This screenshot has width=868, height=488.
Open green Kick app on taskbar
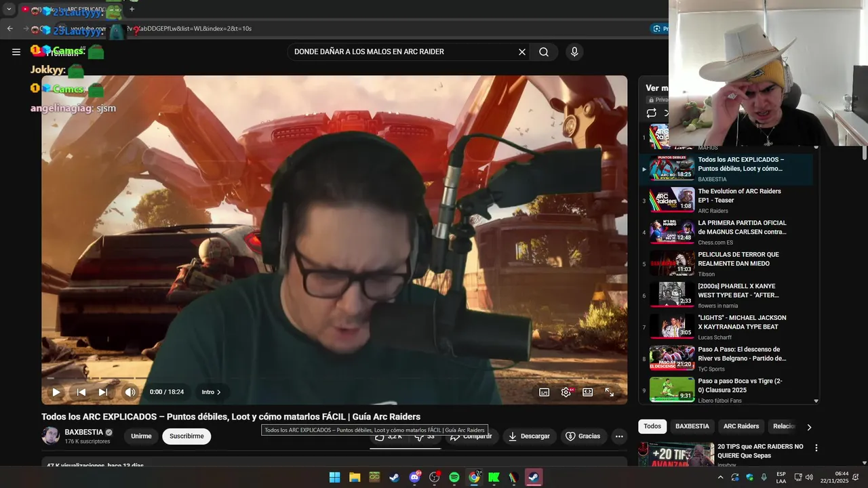click(494, 477)
